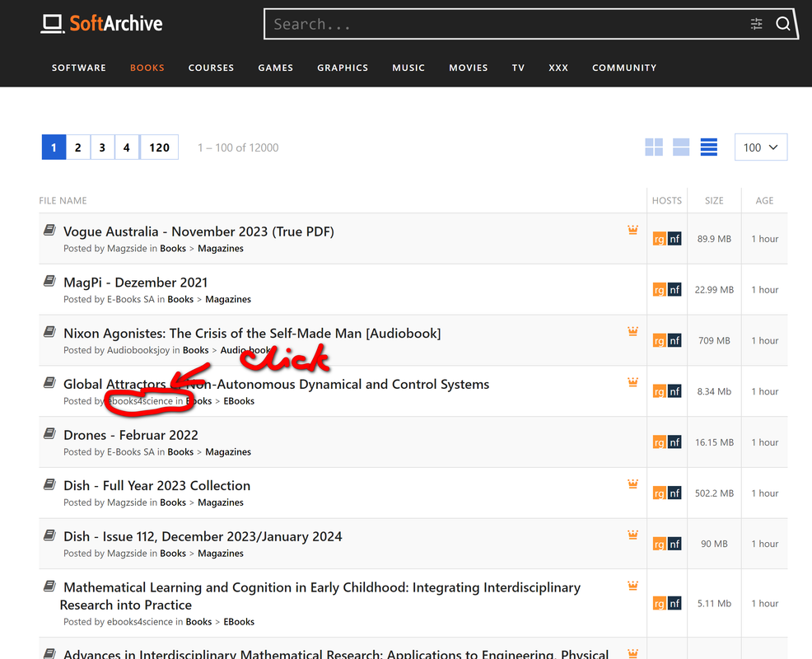This screenshot has height=659, width=812.
Task: Go to page 2
Action: (78, 147)
